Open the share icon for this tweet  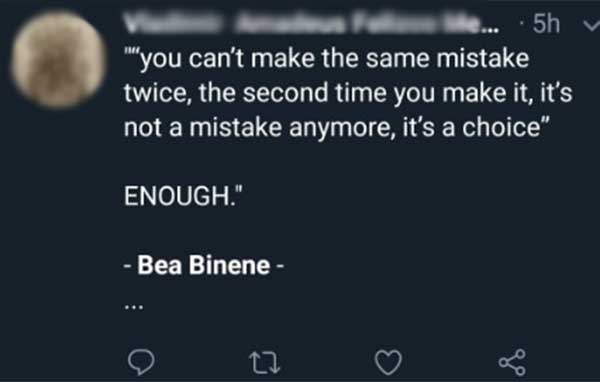512,362
